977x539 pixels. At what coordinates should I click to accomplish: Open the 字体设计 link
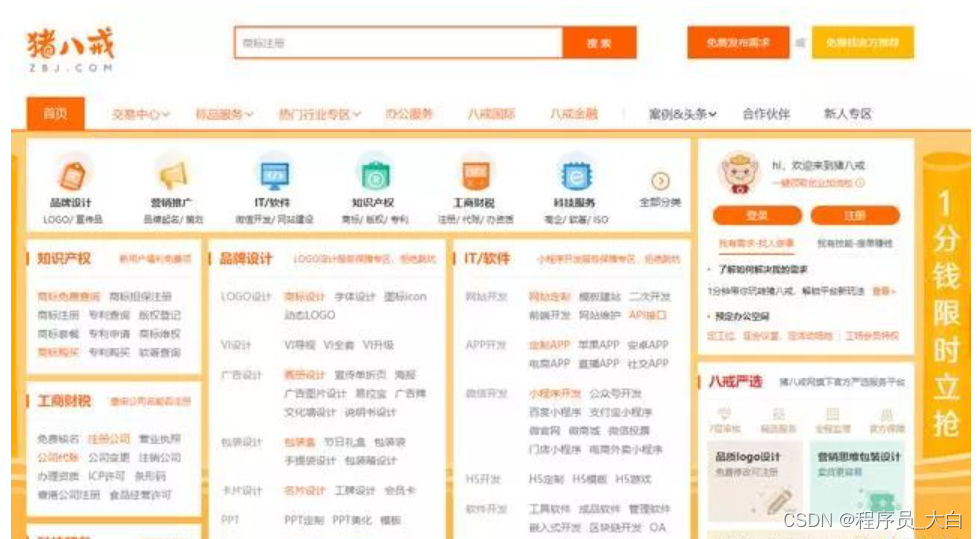pyautogui.click(x=355, y=297)
